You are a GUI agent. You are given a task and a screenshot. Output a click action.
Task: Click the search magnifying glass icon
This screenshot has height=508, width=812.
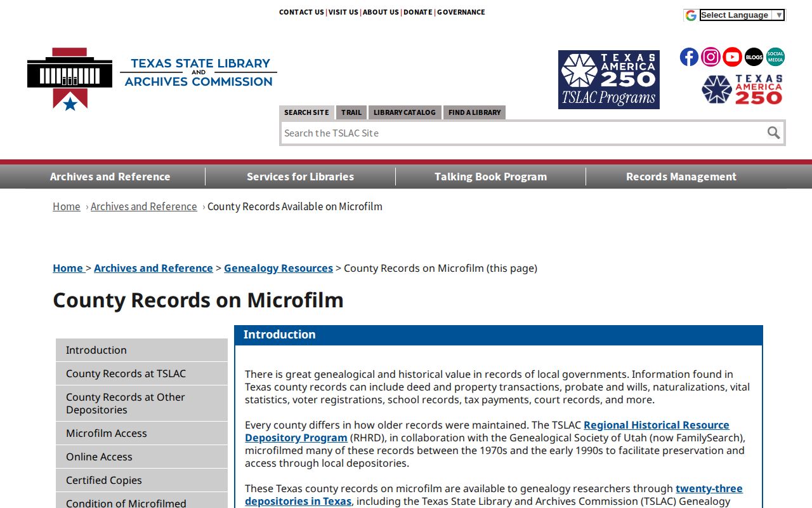point(773,133)
